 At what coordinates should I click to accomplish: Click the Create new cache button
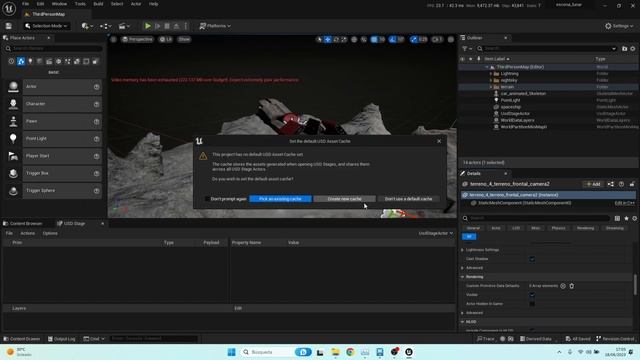tap(344, 199)
